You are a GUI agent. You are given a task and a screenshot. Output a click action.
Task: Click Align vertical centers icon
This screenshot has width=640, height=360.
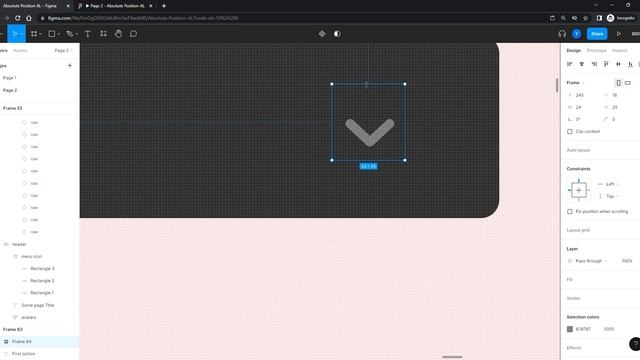coord(618,64)
